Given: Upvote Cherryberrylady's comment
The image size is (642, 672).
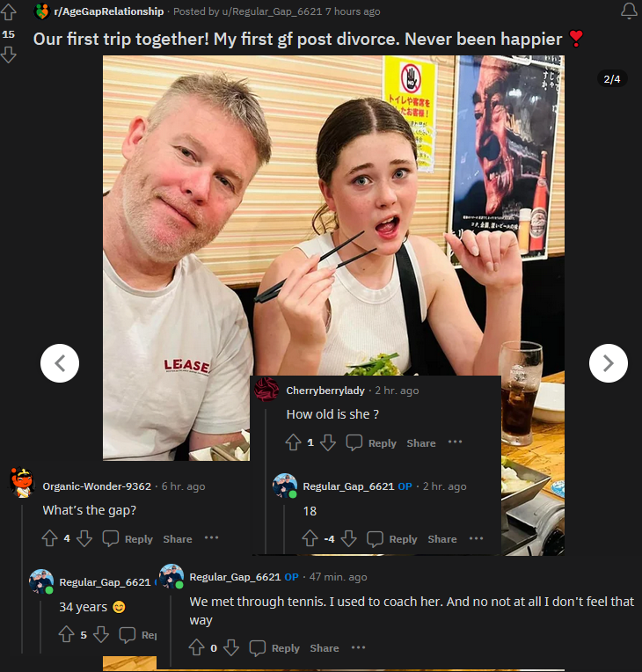Looking at the screenshot, I should click(293, 442).
